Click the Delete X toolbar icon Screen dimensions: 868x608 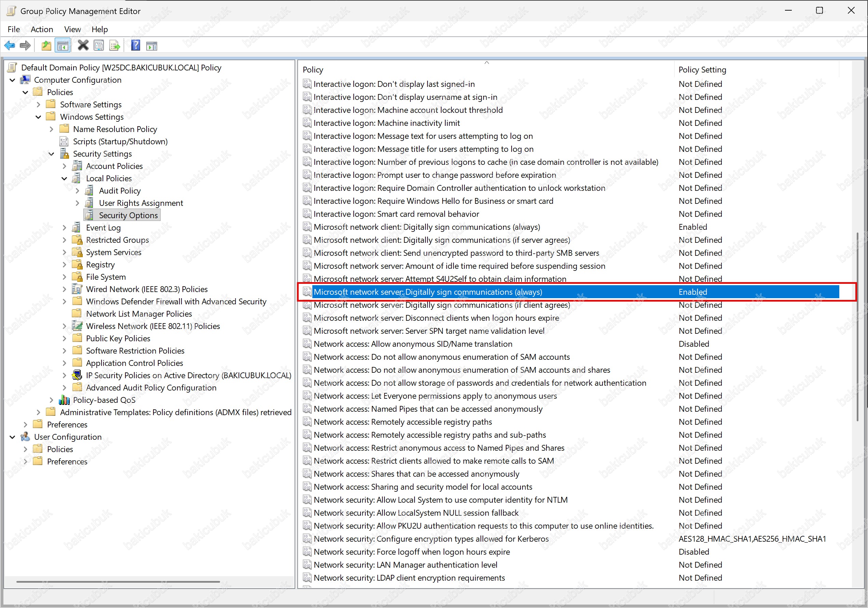83,46
